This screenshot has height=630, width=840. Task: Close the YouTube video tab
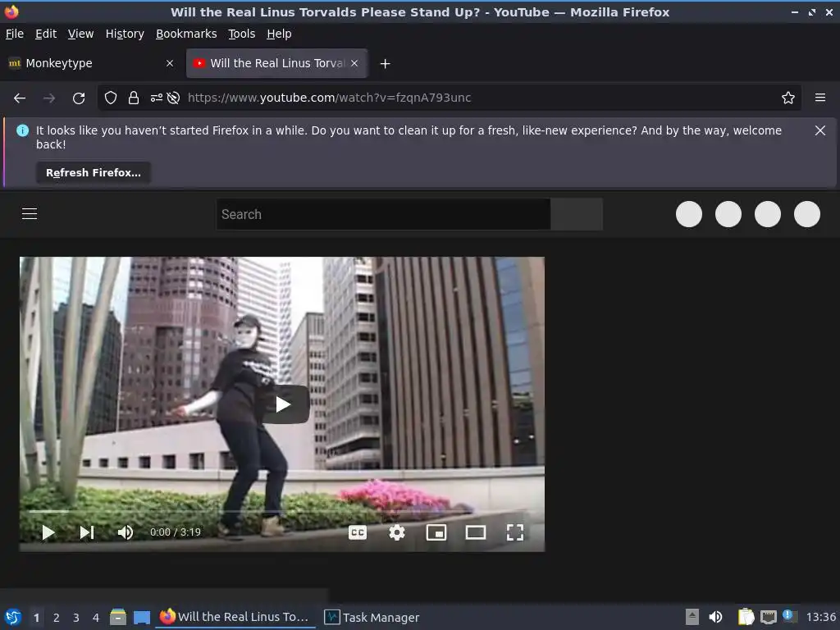(x=354, y=64)
